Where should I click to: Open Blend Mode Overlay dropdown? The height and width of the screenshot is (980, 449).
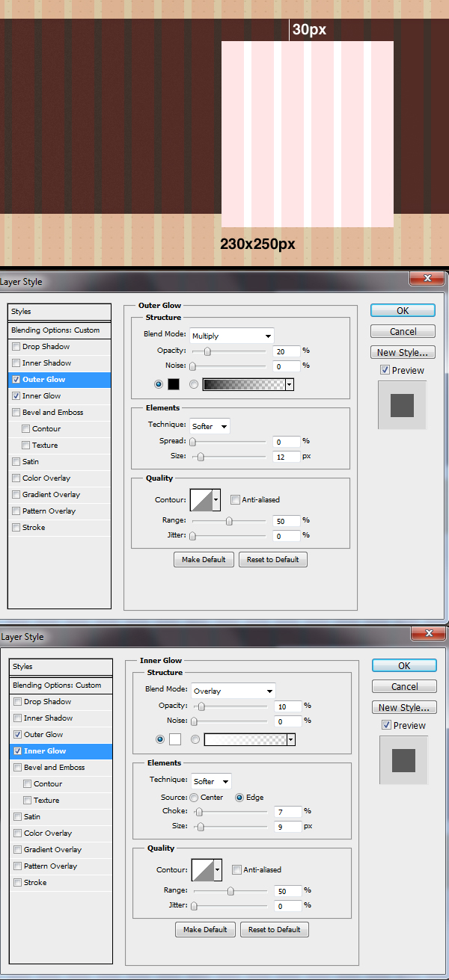pos(233,691)
